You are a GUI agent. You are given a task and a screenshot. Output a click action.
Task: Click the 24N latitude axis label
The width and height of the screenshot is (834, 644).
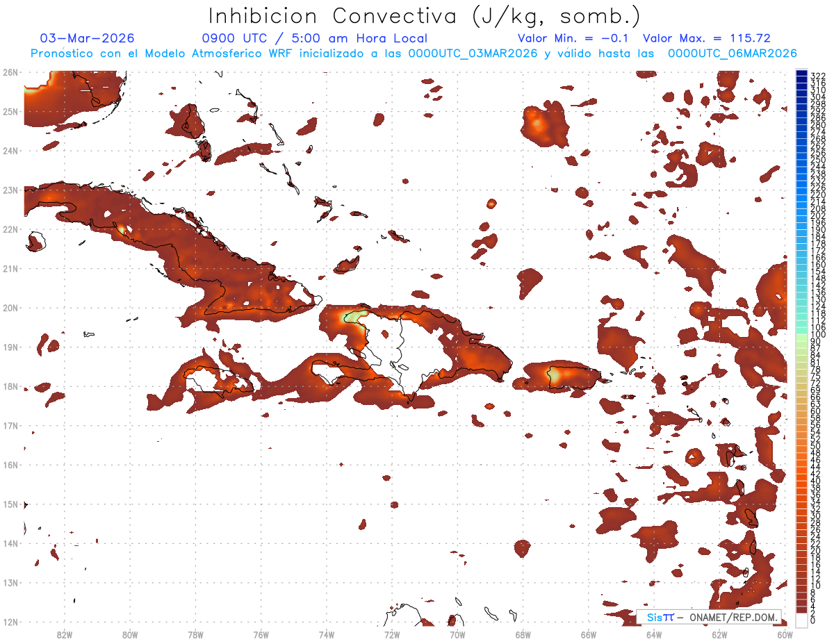point(10,151)
